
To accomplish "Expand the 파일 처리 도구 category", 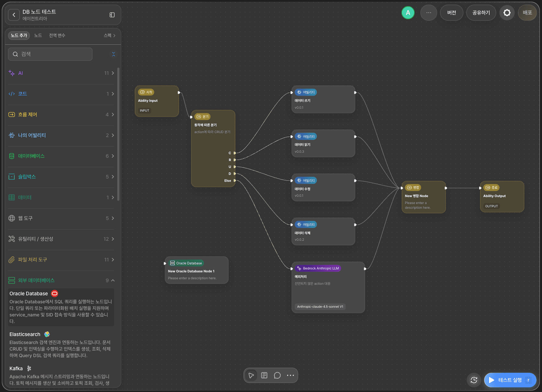I will pos(61,260).
